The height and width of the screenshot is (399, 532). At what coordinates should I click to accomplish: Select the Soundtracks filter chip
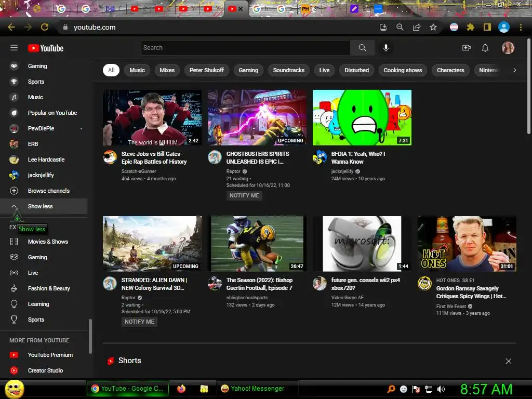[x=289, y=70]
